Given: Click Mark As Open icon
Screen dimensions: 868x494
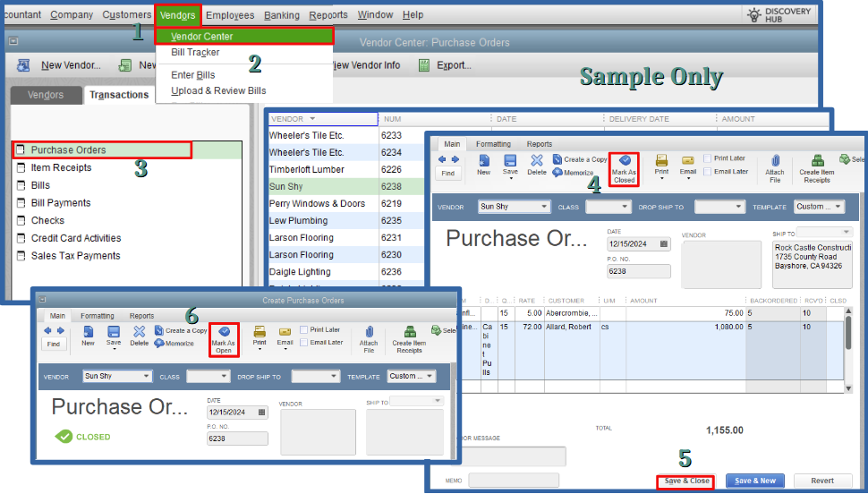Looking at the screenshot, I should click(224, 339).
